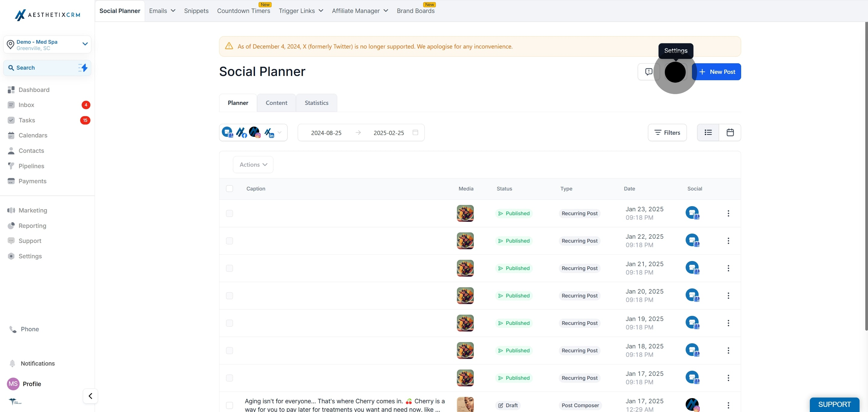Click the quick actions lightning icon
The image size is (868, 412).
point(83,68)
